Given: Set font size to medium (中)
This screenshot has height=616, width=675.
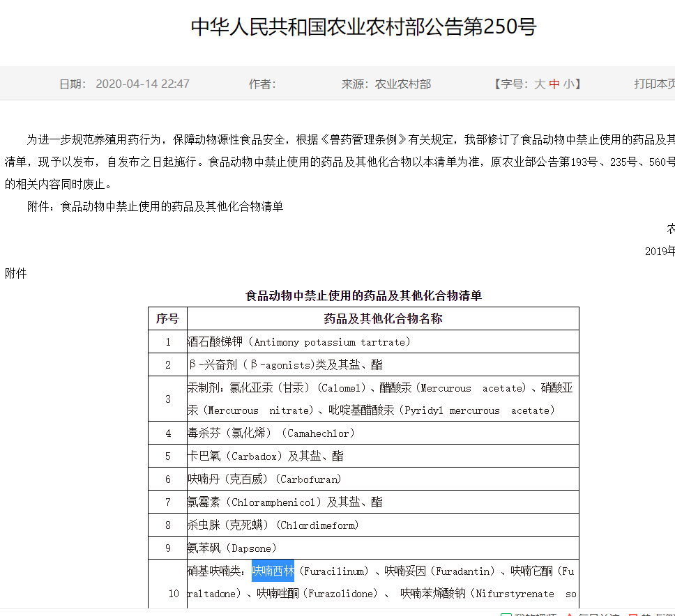Looking at the screenshot, I should click(554, 84).
